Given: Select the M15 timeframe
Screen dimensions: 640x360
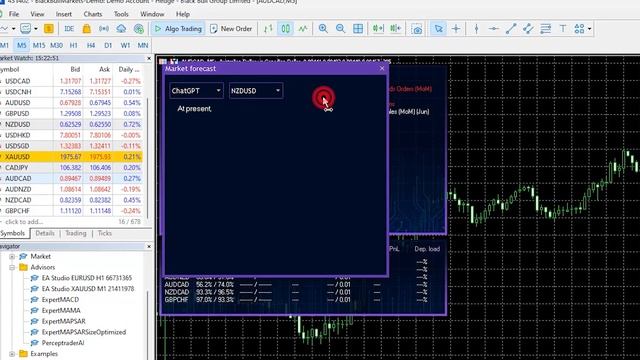Looking at the screenshot, I should (x=39, y=45).
